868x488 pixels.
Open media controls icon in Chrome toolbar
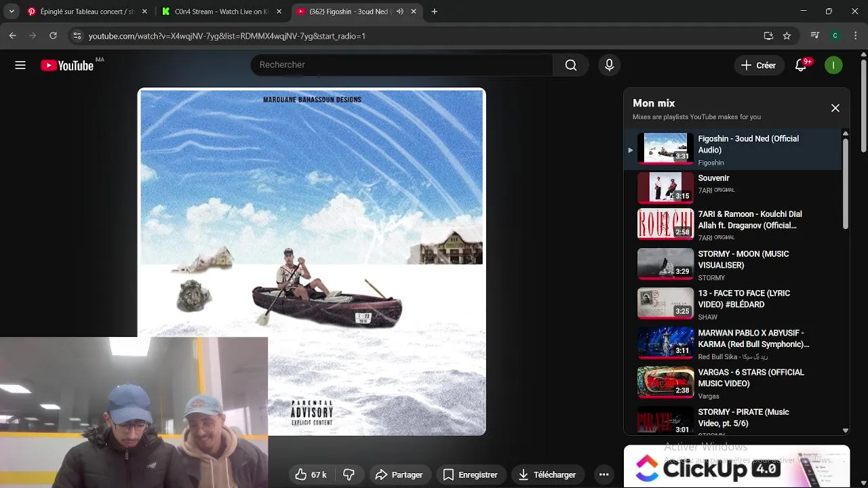point(815,36)
